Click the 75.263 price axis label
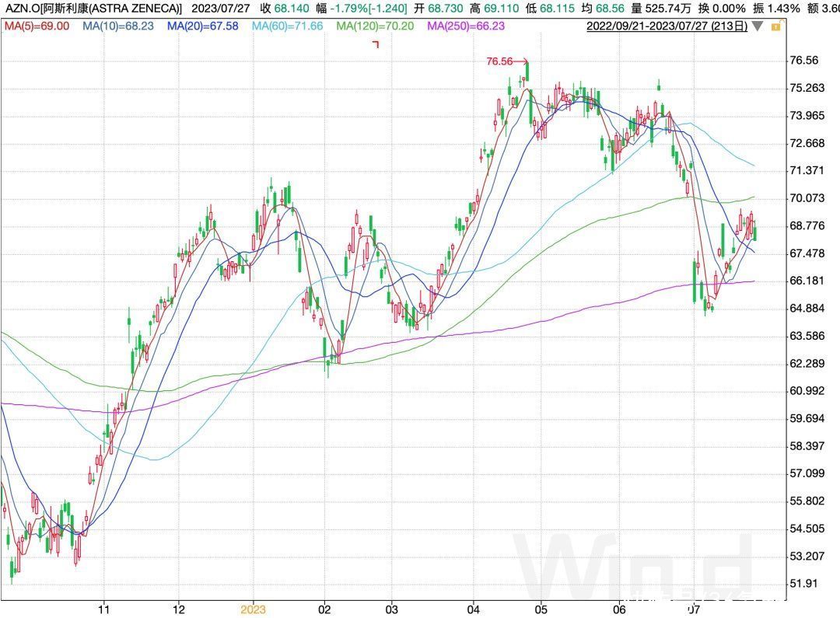This screenshot has height=618, width=840. tap(807, 89)
